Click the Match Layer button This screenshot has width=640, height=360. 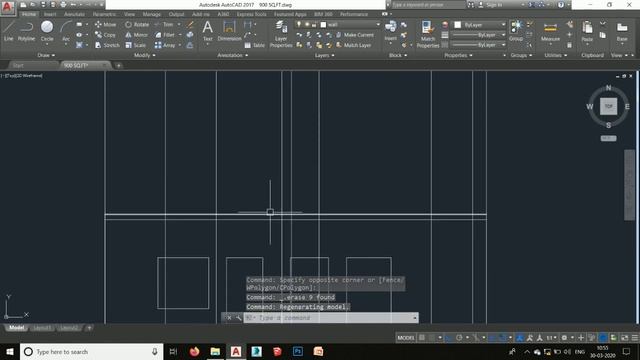pos(353,45)
